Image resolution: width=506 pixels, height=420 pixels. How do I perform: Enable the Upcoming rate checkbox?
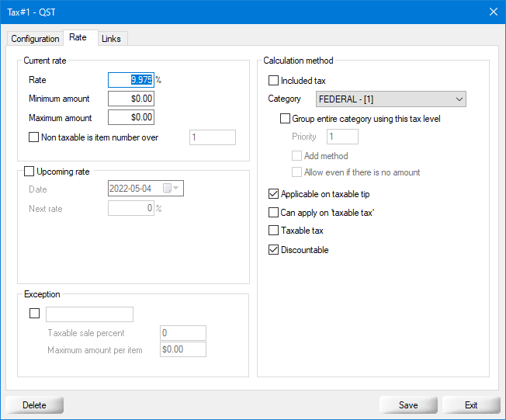[x=29, y=171]
